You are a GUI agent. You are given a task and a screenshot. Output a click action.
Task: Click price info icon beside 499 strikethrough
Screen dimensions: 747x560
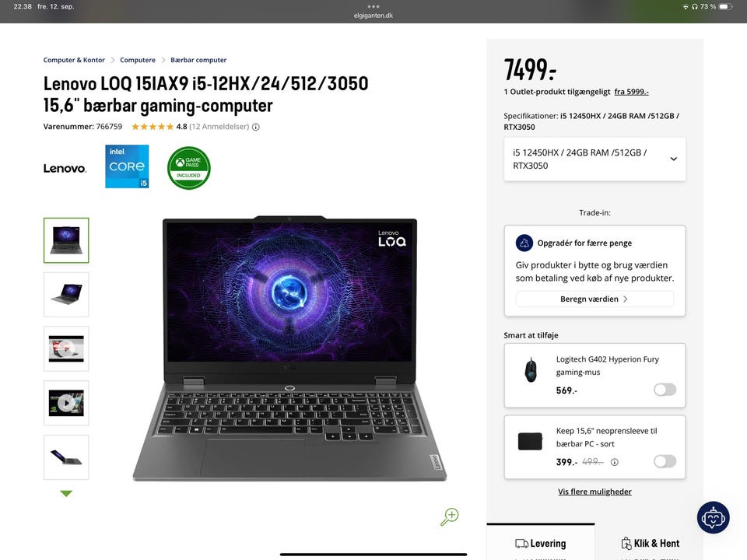[x=615, y=462]
